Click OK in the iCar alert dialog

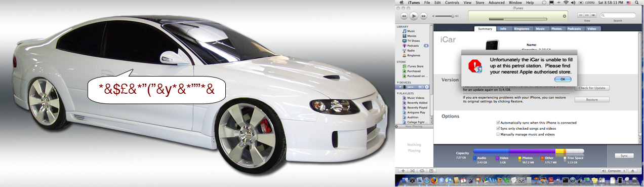point(562,80)
